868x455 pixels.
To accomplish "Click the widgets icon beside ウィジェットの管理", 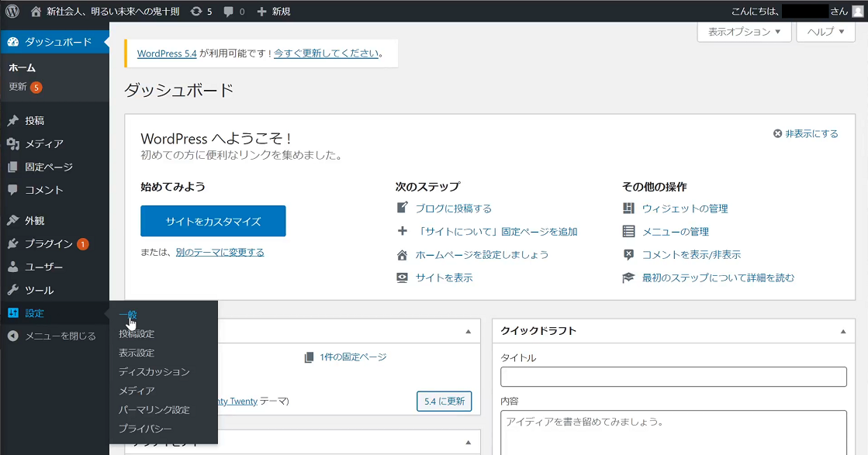I will click(628, 208).
